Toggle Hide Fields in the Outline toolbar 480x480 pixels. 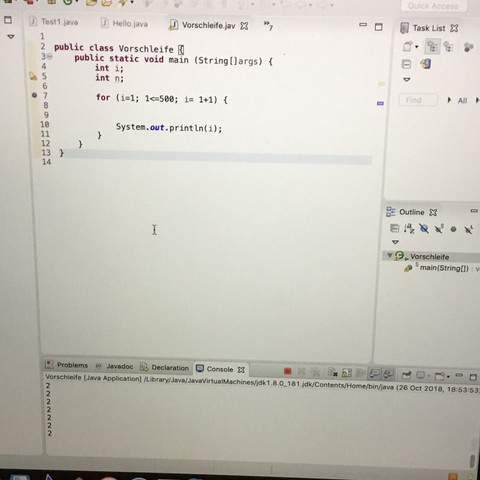[x=424, y=228]
